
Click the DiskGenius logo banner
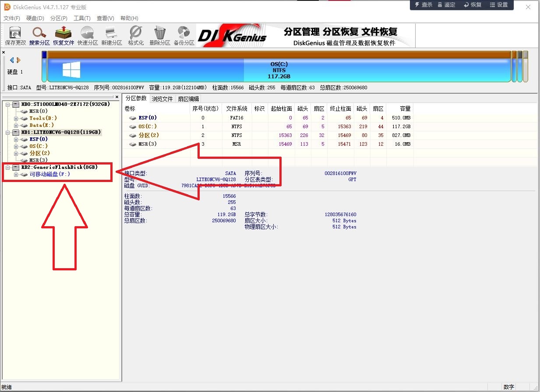[306, 35]
